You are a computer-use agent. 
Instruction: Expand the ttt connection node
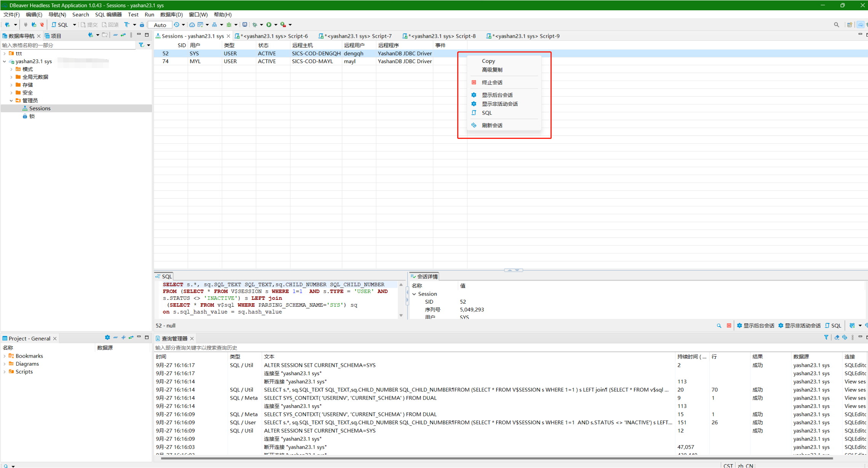point(5,54)
